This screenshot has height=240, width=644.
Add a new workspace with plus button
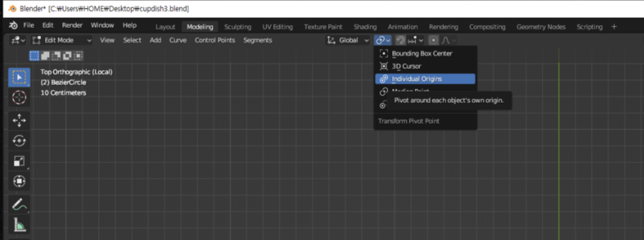point(614,27)
